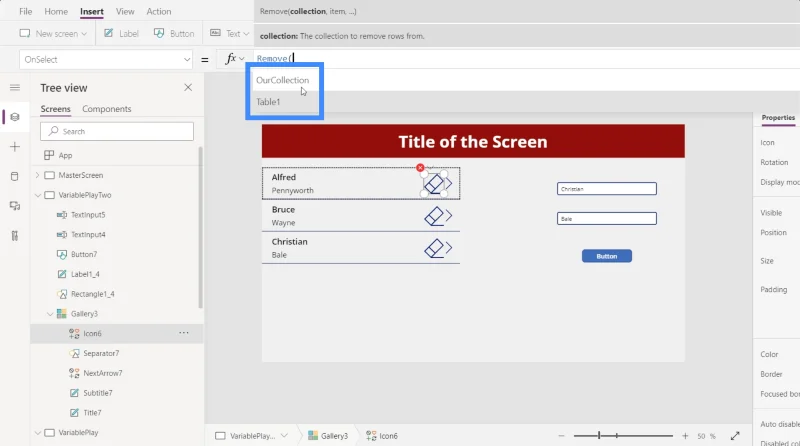Select Button7 in the tree
Image resolution: width=800 pixels, height=446 pixels.
coord(84,254)
